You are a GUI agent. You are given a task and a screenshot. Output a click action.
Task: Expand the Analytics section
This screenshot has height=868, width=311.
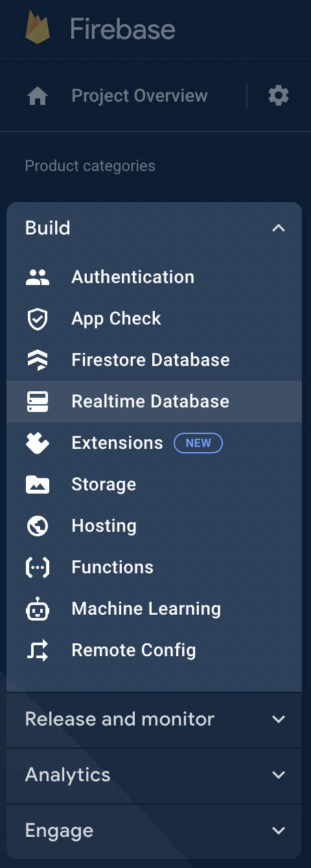154,775
